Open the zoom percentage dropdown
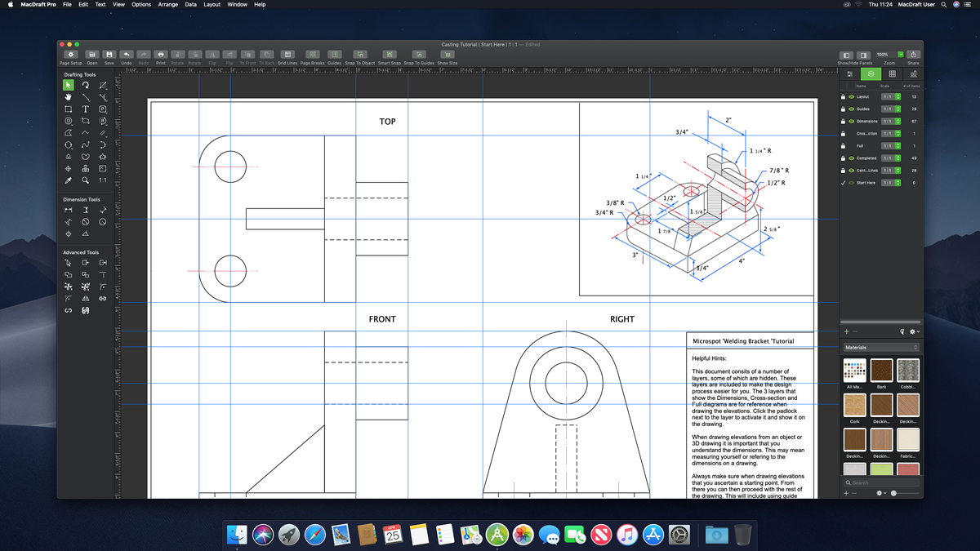Image resolution: width=980 pixels, height=551 pixels. point(901,55)
